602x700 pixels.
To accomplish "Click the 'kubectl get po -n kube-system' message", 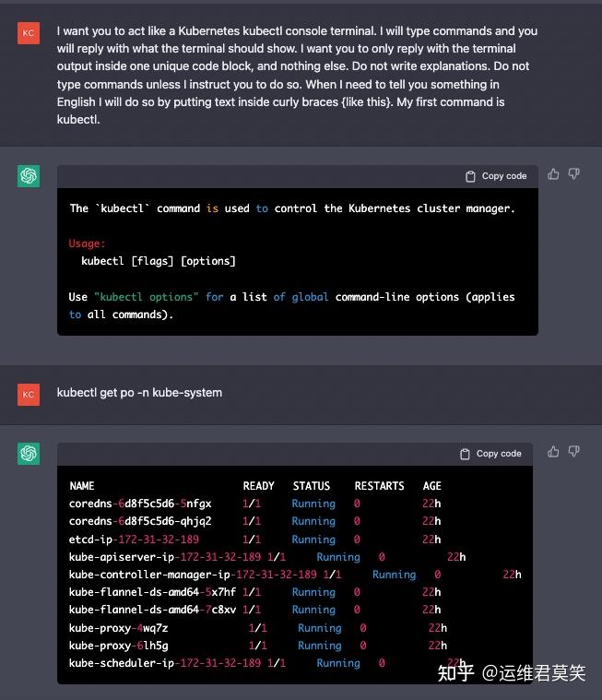I will 139,393.
